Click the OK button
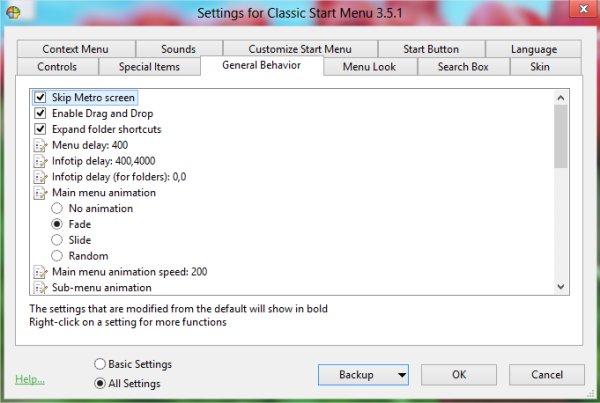The width and height of the screenshot is (600, 403). pos(459,375)
